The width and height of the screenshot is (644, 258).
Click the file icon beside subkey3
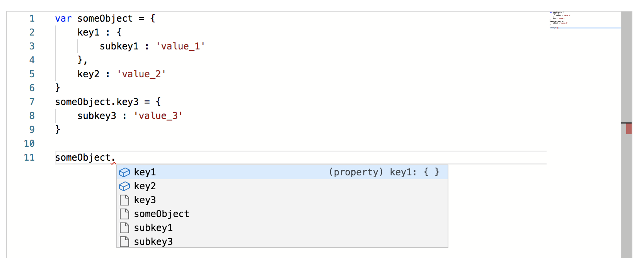tap(124, 242)
